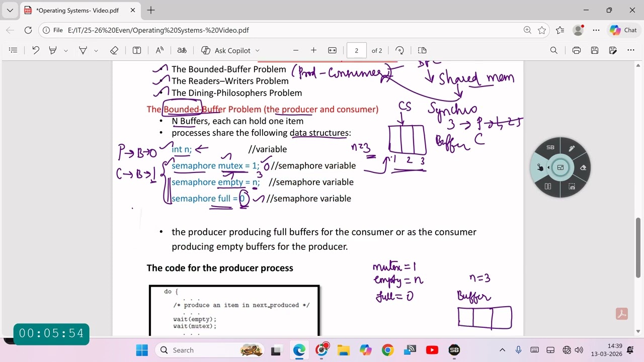Open a new browser tab
The image size is (644, 362).
tap(151, 10)
